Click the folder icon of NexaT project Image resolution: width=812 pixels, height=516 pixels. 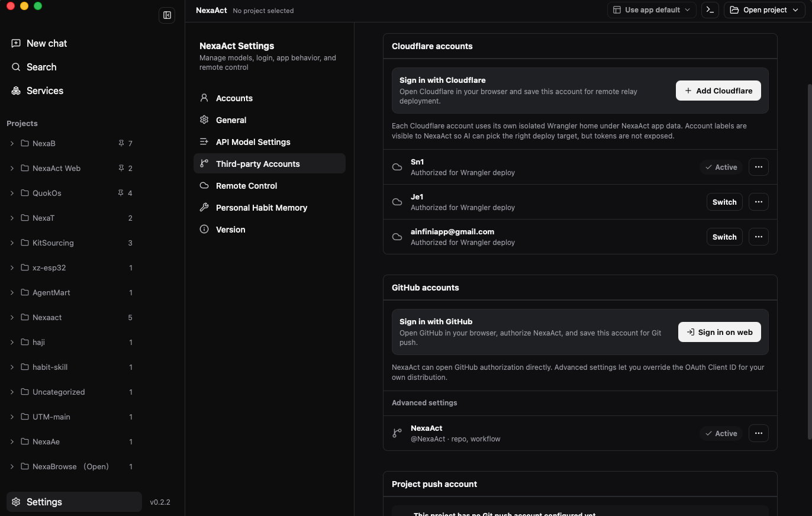25,218
